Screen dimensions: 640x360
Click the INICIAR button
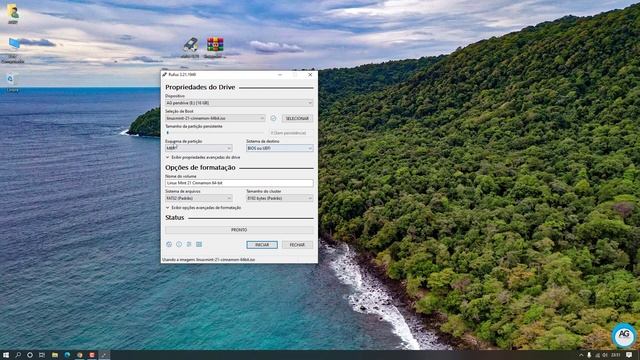tap(262, 245)
